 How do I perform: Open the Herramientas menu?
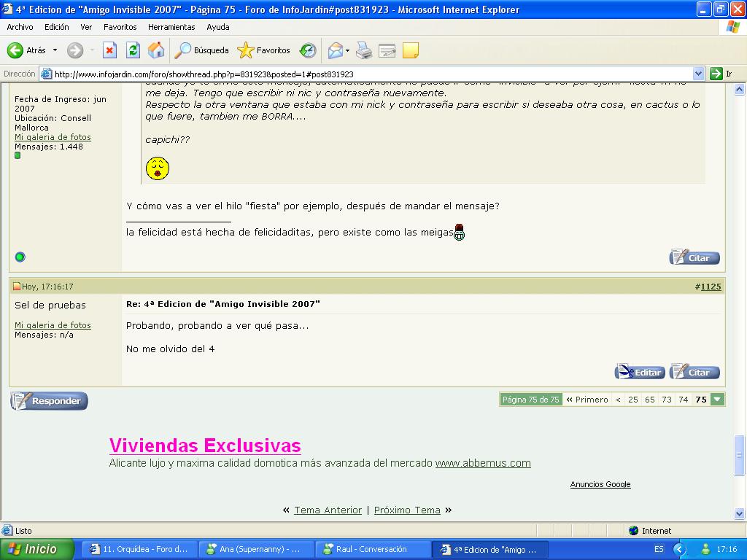171,27
